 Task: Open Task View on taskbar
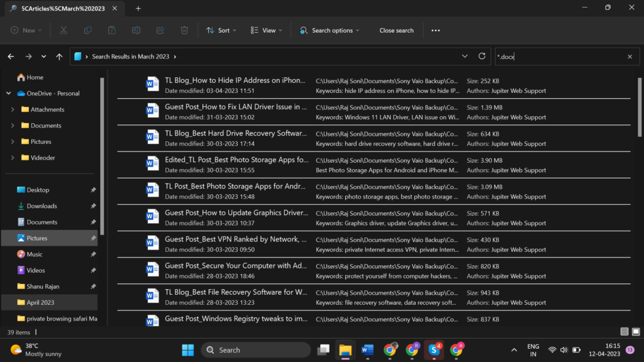(x=323, y=350)
